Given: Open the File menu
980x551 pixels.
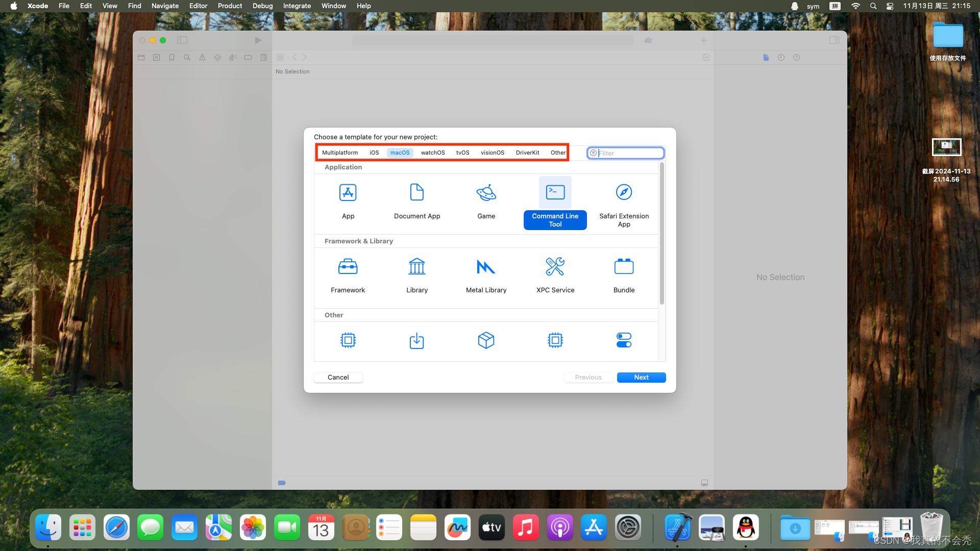Looking at the screenshot, I should tap(64, 6).
